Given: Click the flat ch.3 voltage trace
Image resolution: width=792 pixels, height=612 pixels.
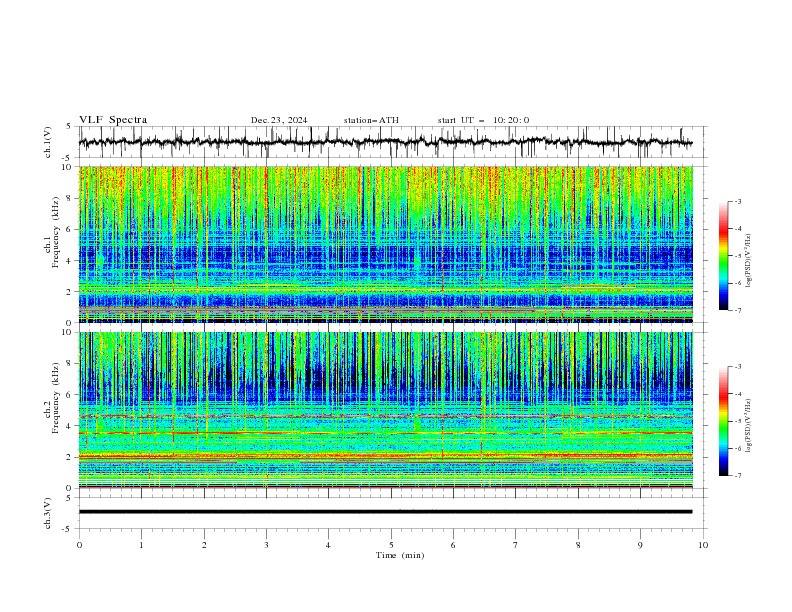Looking at the screenshot, I should click(x=385, y=512).
